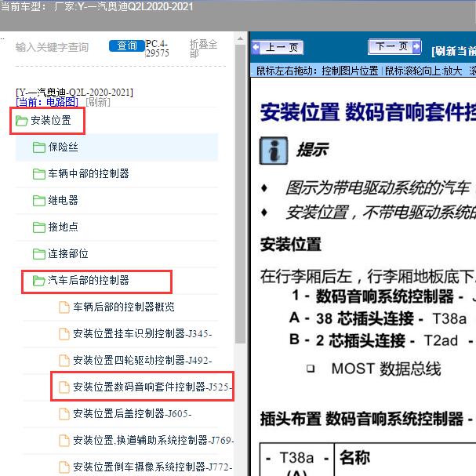Image resolution: width=476 pixels, height=476 pixels.
Task: Click the 38 芯插头连接 T38a line
Action: (x=378, y=318)
